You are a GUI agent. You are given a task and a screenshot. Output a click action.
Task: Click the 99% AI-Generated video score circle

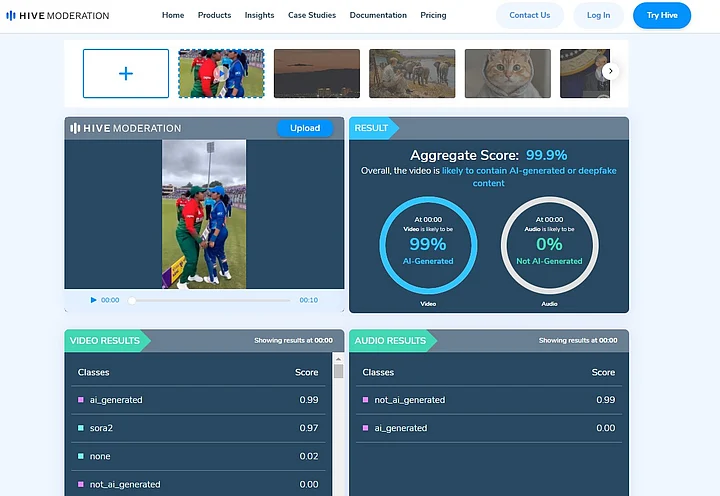(427, 244)
